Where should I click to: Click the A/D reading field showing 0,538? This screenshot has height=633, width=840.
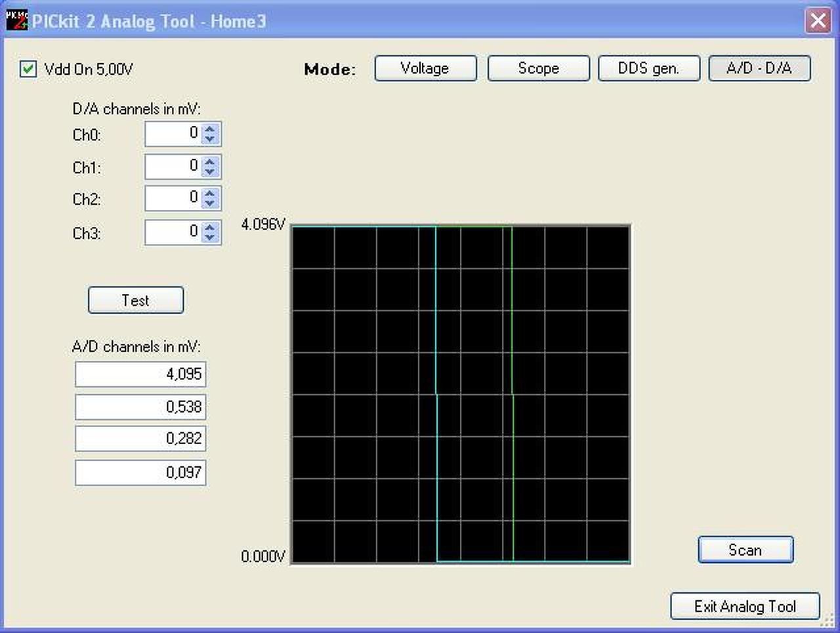(140, 407)
